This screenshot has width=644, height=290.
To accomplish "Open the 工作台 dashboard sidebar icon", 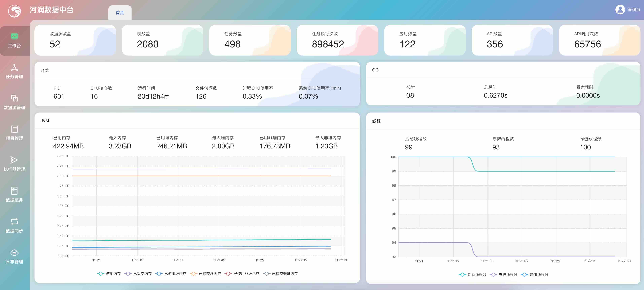I will click(x=14, y=37).
